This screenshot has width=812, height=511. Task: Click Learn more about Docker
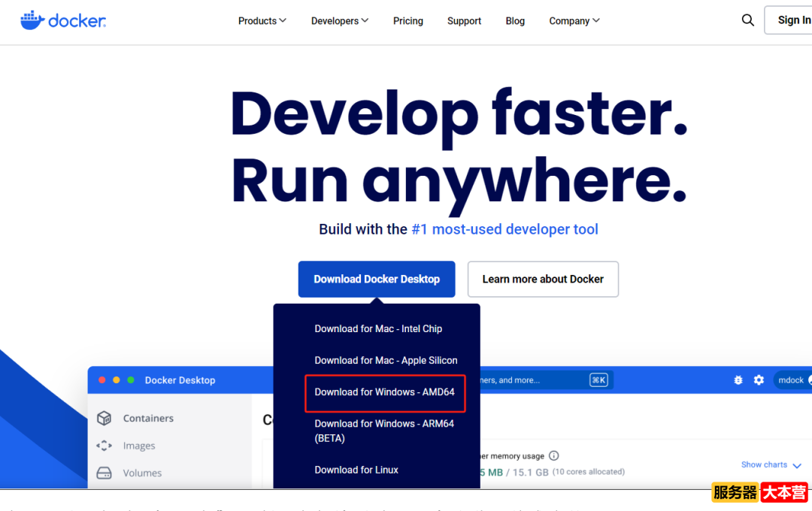[543, 279]
